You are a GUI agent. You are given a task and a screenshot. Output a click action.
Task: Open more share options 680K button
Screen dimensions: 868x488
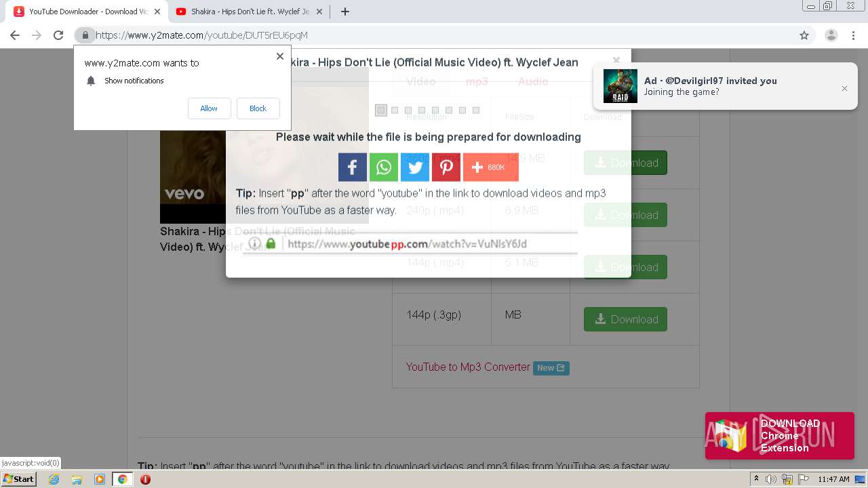pos(491,167)
